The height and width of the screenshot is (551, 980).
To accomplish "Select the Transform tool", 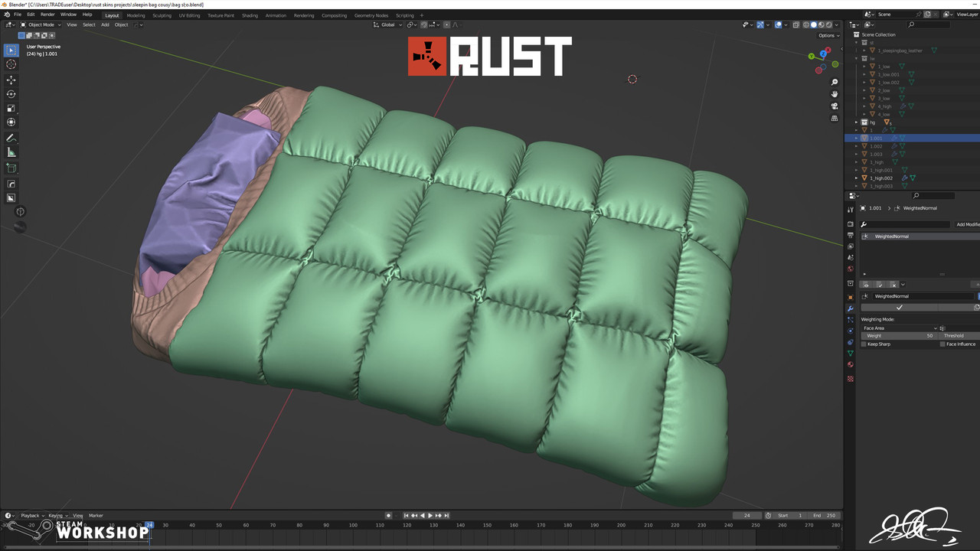I will (11, 122).
